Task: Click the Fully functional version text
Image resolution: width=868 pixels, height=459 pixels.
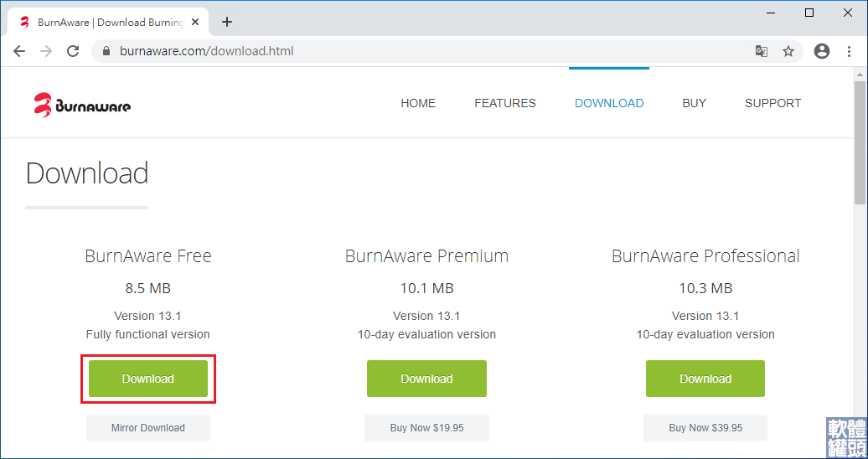Action: point(147,334)
